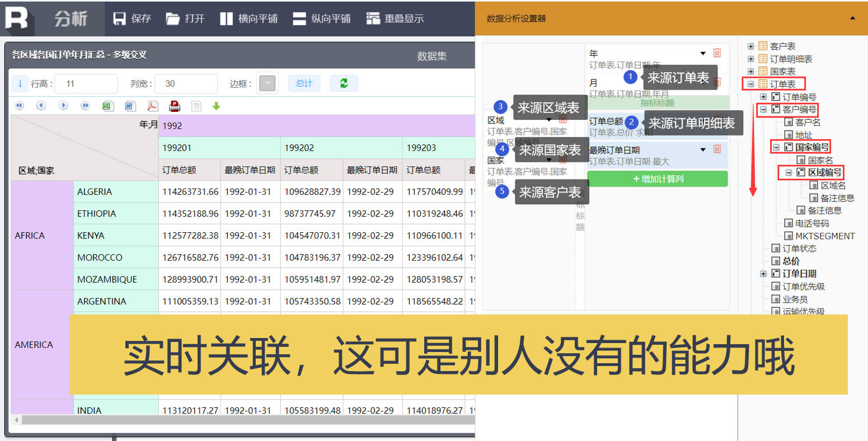Screen dimensions: 868x441
Task: Go to the next page
Action: 63,106
